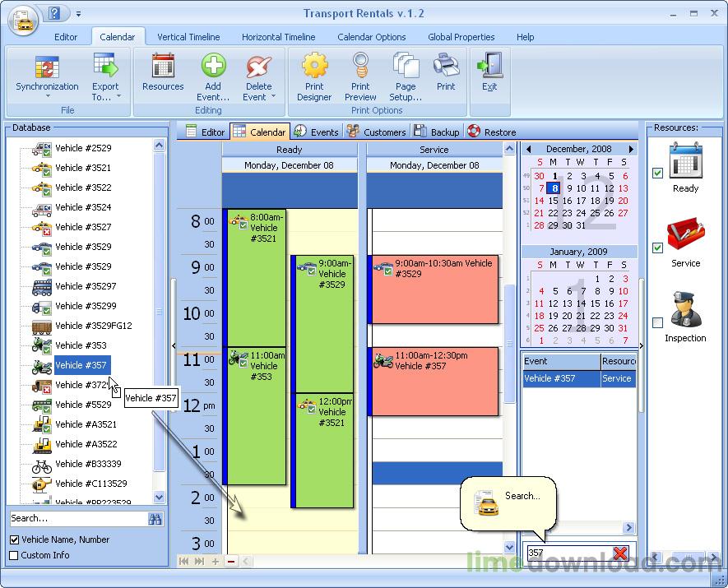
Task: Clear the 357 search with red X
Action: pos(620,553)
